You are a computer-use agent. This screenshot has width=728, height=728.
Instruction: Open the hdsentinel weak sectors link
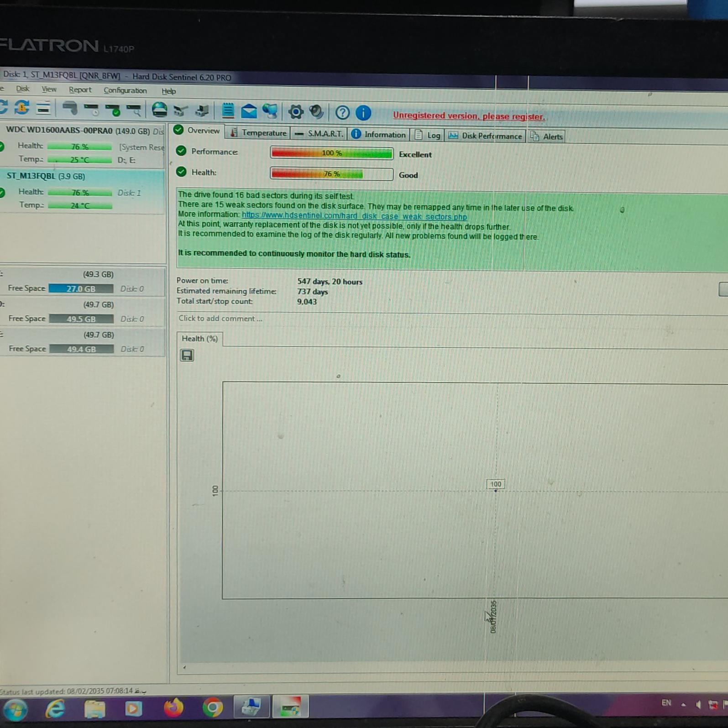[354, 216]
